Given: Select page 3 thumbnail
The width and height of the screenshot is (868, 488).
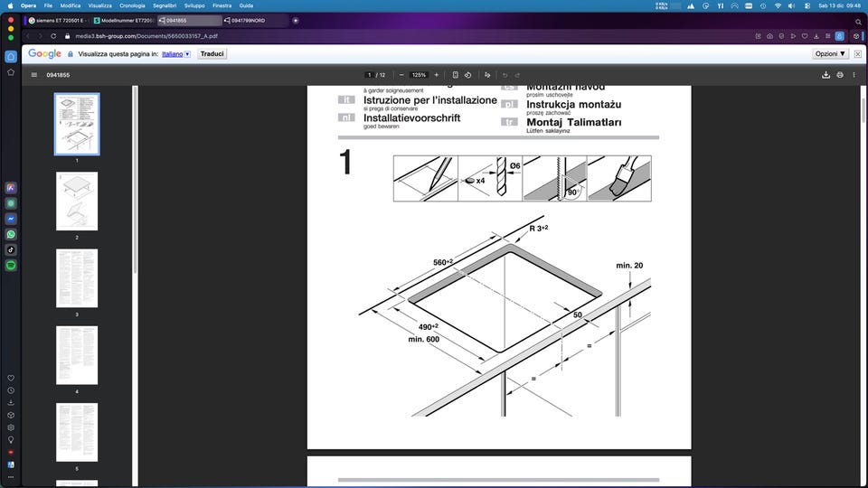Looking at the screenshot, I should tap(77, 277).
